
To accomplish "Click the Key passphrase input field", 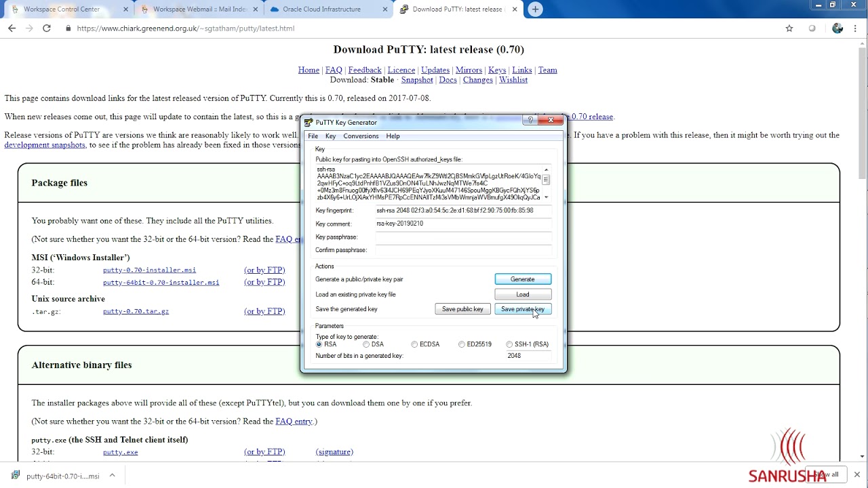I will (463, 237).
